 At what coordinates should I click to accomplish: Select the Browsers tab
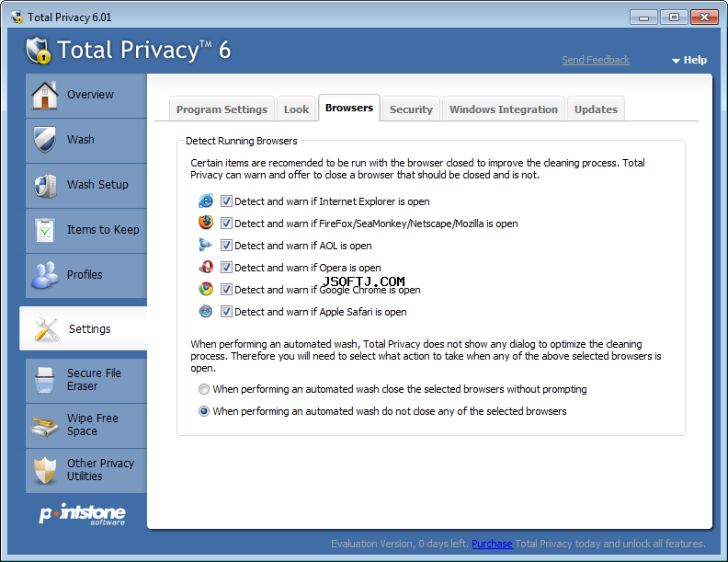tap(349, 108)
